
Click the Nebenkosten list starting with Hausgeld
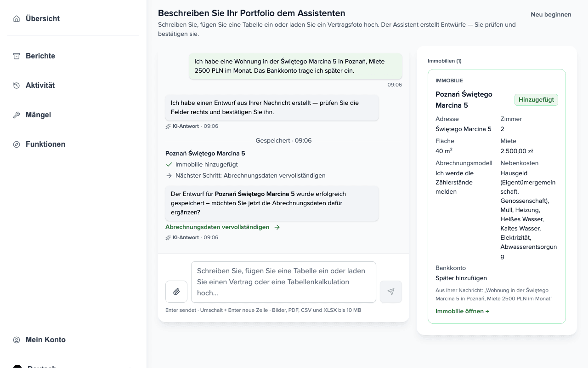coord(529,215)
